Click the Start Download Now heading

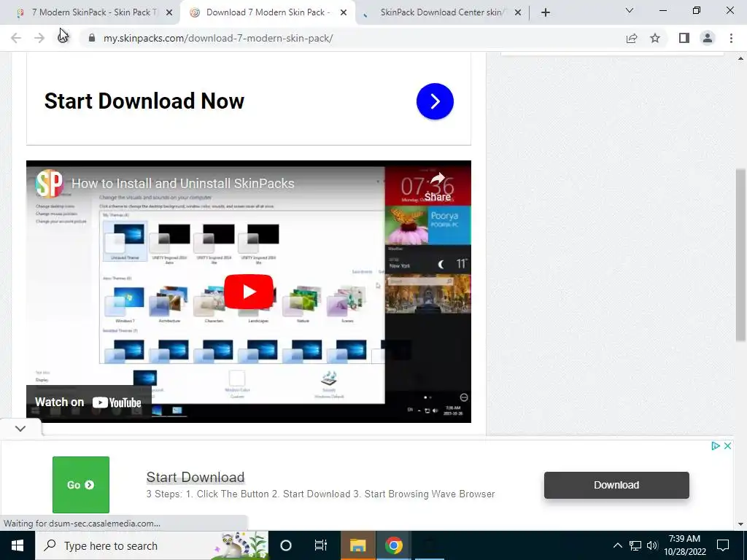tap(144, 101)
